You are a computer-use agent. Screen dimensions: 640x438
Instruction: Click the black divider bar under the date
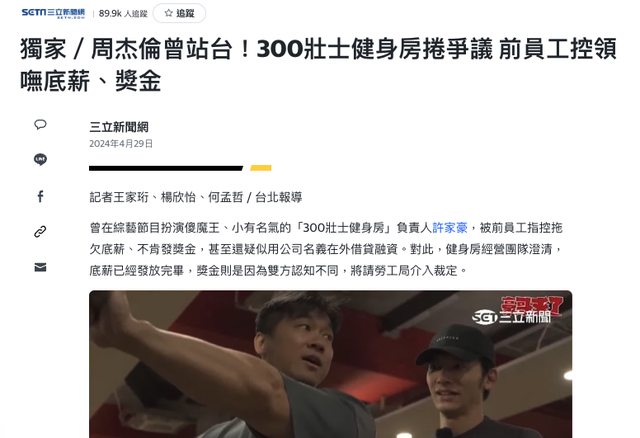point(166,168)
